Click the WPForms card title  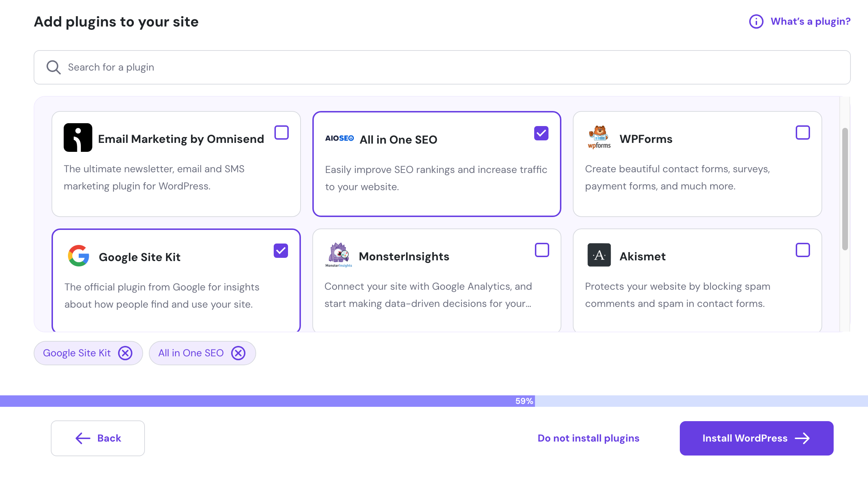[646, 139]
